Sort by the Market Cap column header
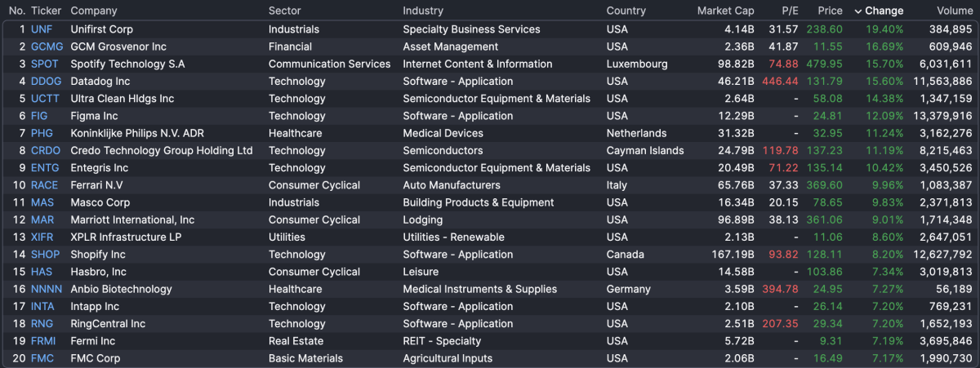 coord(725,11)
